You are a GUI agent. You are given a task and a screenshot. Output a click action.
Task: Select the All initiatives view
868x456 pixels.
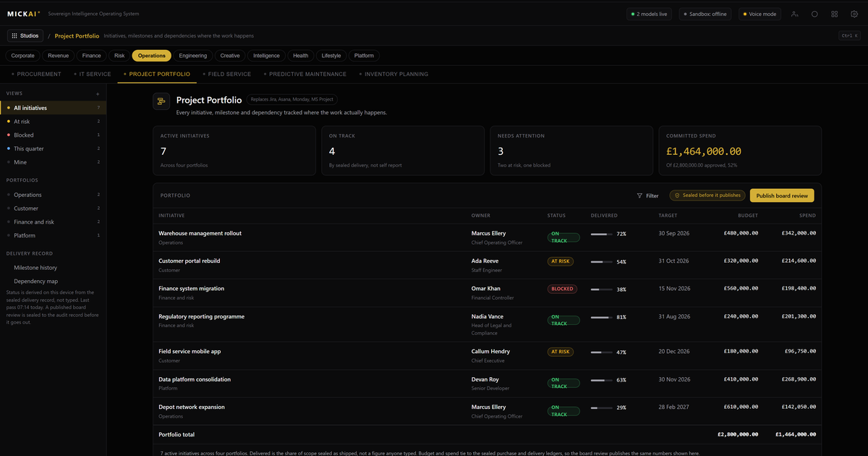(53, 108)
